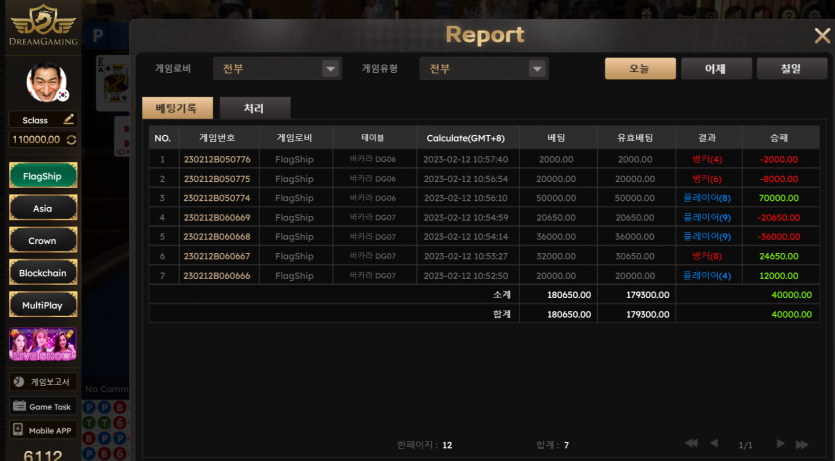
Task: Select the 어제 date filter button
Action: click(x=716, y=69)
